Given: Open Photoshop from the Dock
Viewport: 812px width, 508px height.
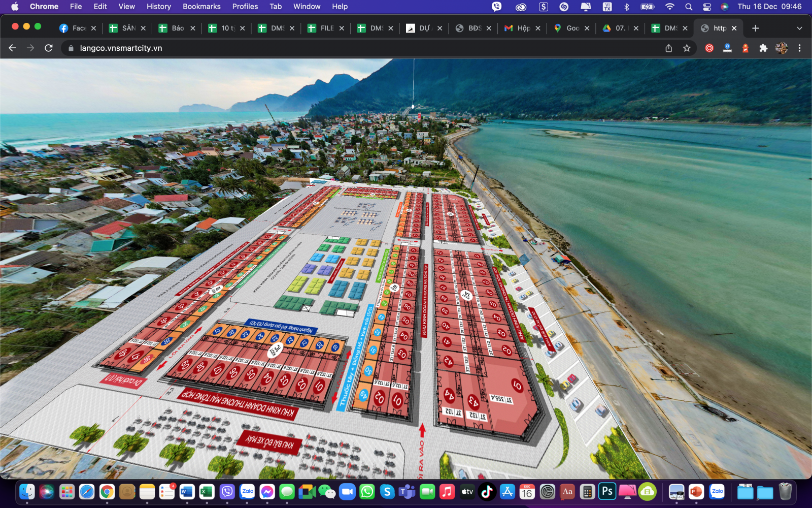Looking at the screenshot, I should pos(607,491).
